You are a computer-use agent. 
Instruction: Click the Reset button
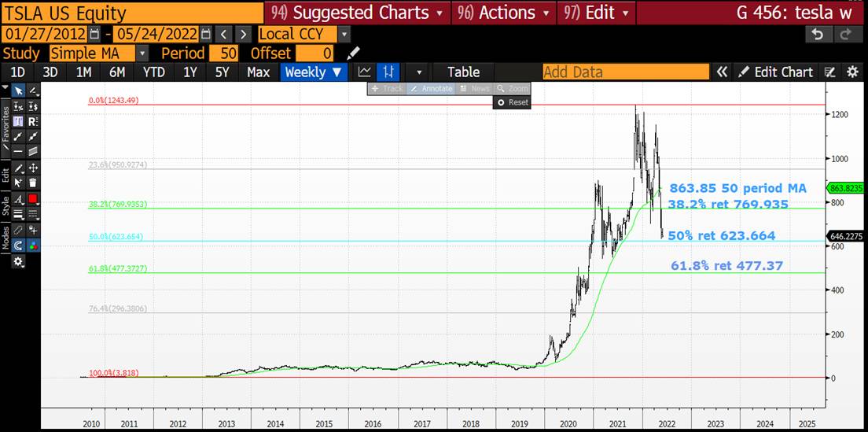pyautogui.click(x=512, y=102)
